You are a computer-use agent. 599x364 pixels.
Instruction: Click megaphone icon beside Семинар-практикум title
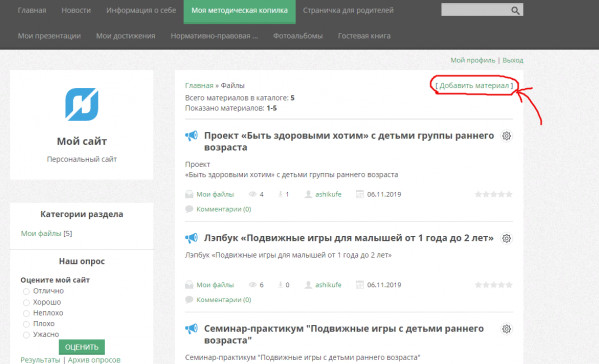191,328
